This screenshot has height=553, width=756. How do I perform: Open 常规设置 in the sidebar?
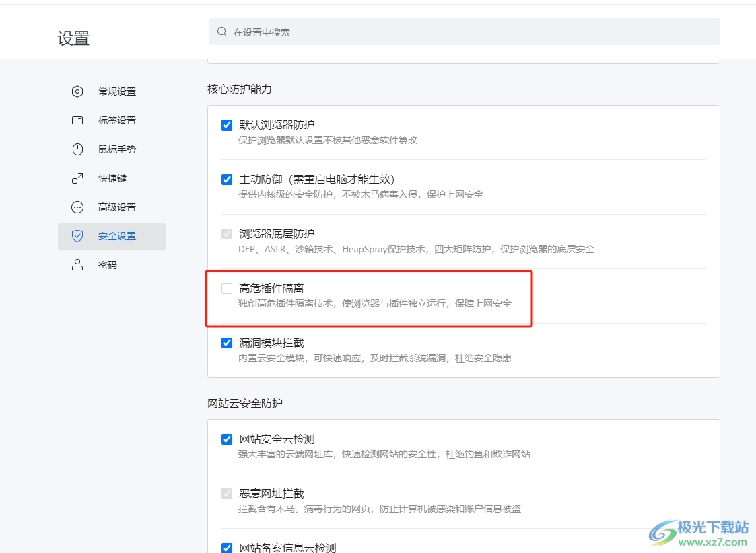pos(111,91)
